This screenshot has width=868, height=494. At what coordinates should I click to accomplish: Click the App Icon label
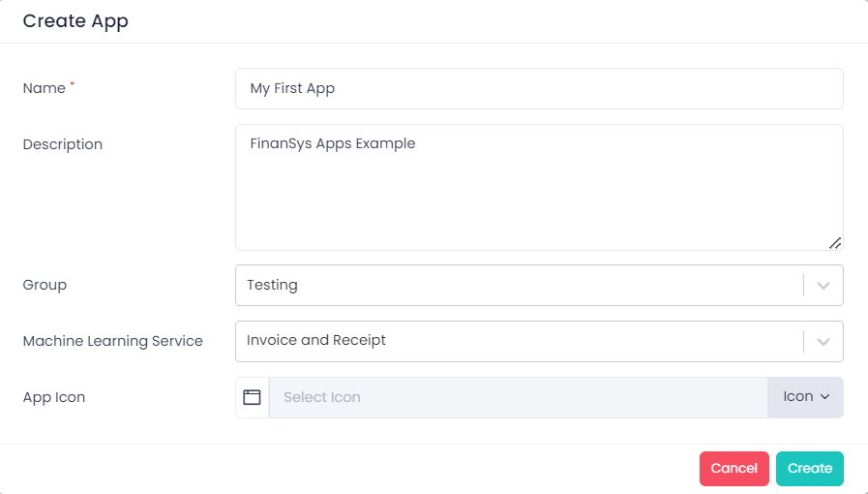point(54,397)
